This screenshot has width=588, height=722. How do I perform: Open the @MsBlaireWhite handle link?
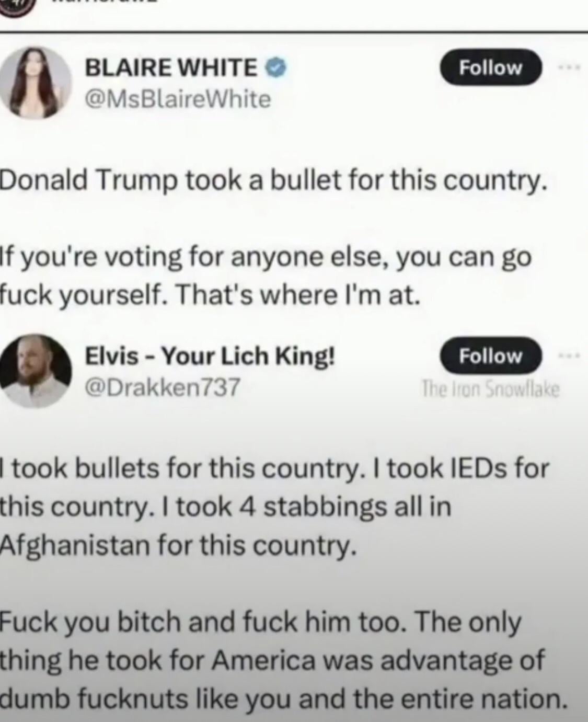(x=178, y=98)
